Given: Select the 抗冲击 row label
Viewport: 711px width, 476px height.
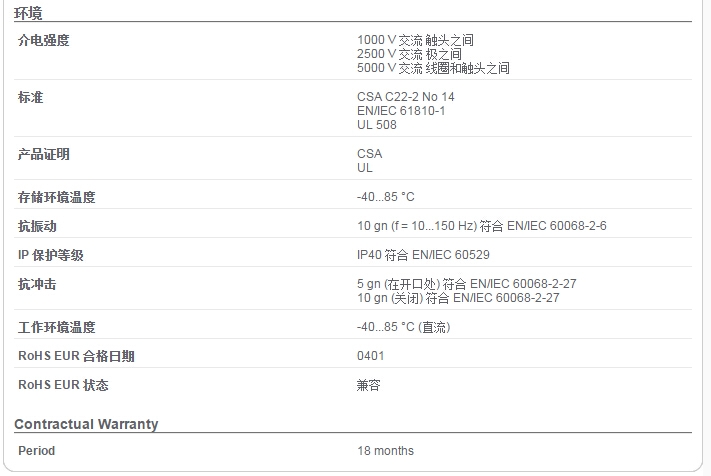Looking at the screenshot, I should tap(37, 284).
